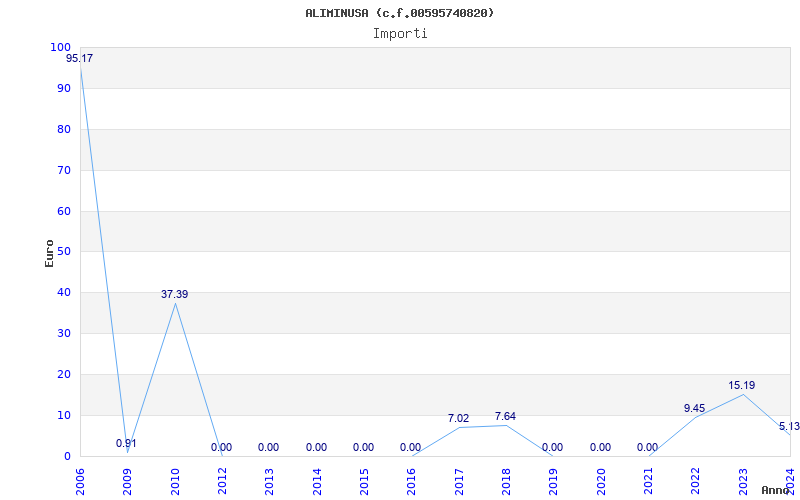Click the 2006 year axis label
The image size is (800, 500).
click(80, 482)
